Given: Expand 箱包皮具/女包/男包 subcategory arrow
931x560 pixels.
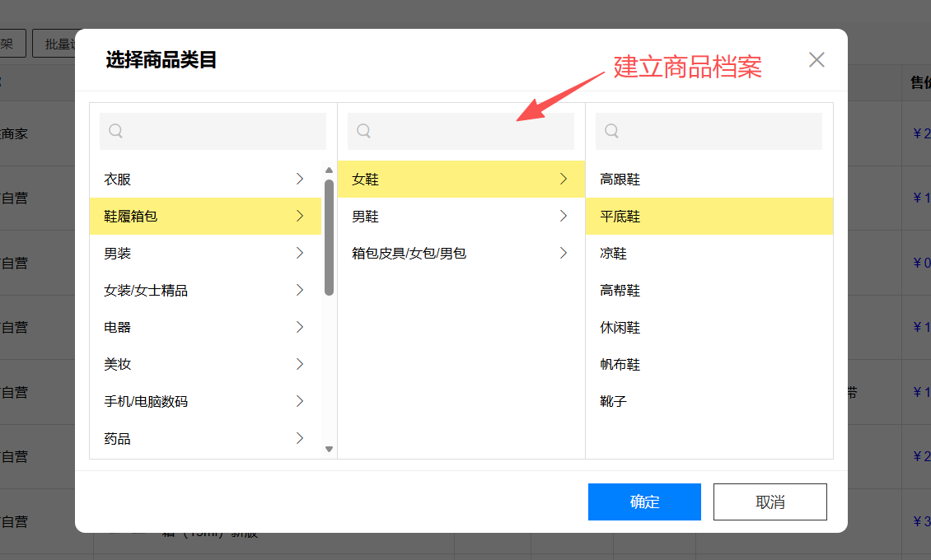Looking at the screenshot, I should pyautogui.click(x=564, y=253).
